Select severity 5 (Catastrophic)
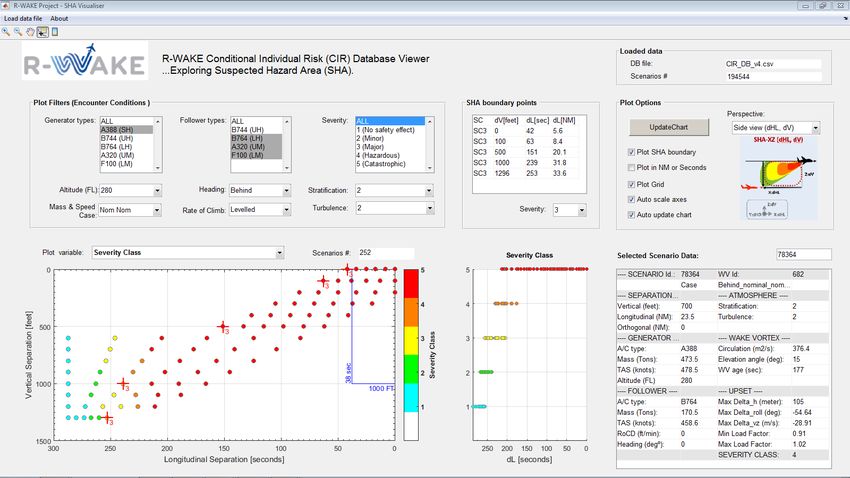The image size is (850, 478). (390, 164)
